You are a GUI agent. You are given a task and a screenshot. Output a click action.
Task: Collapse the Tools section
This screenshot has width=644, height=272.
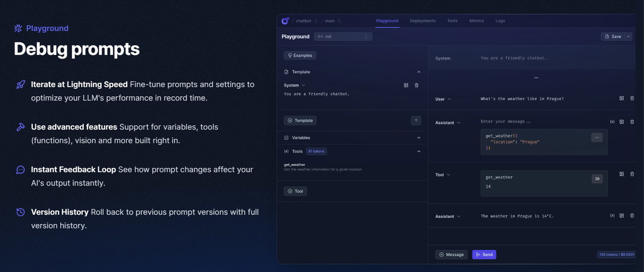point(419,152)
